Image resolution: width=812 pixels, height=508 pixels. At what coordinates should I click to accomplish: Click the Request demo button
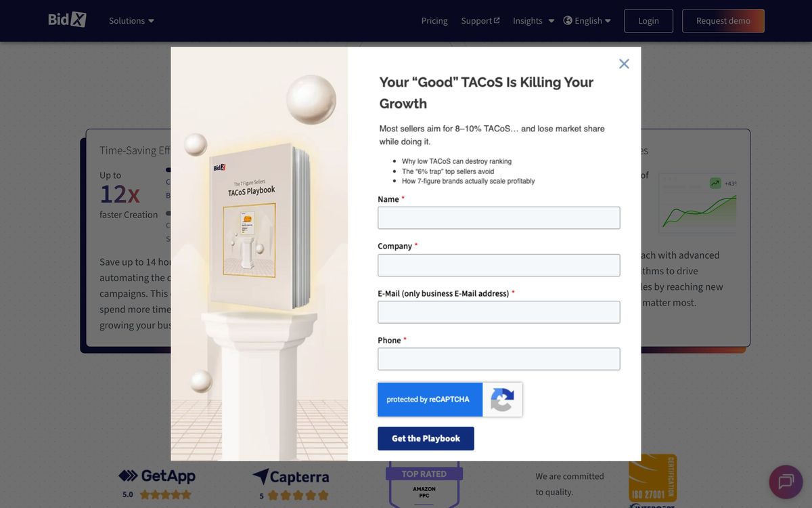(723, 21)
